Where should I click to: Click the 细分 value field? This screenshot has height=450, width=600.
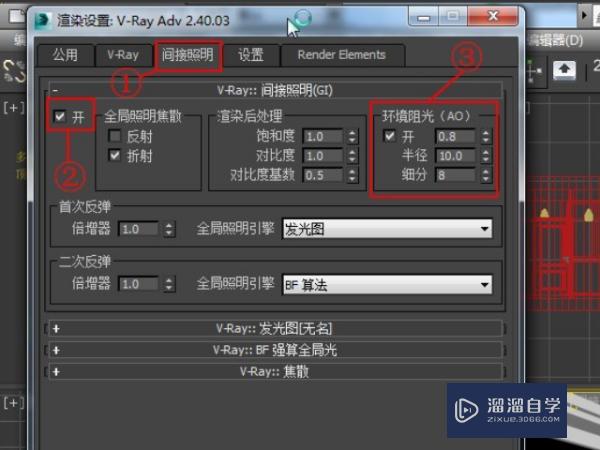pos(456,175)
